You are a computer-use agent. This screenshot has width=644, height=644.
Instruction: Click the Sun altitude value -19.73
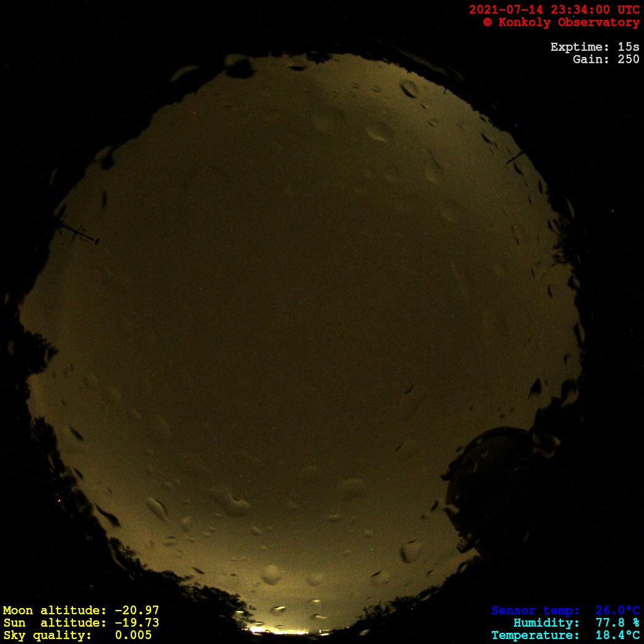click(137, 623)
